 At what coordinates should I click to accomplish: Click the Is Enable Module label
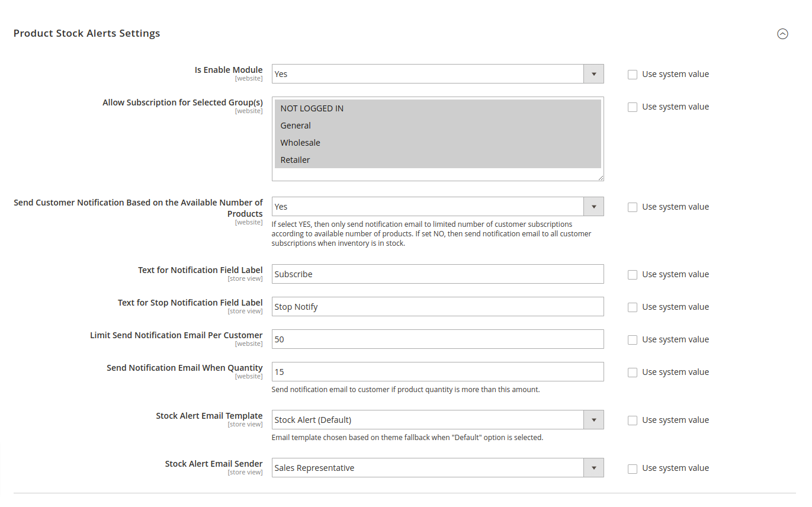[x=229, y=70]
